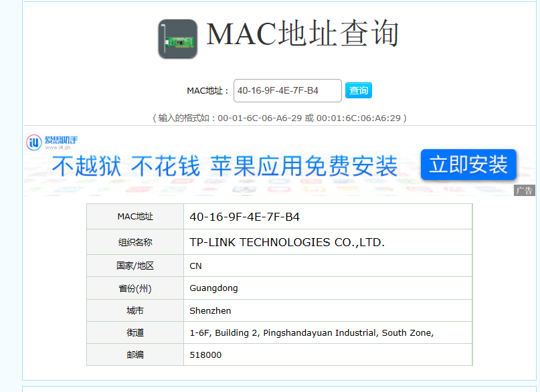The image size is (540, 392).
Task: Click the MAC地址： label beside the input box
Action: pos(207,91)
